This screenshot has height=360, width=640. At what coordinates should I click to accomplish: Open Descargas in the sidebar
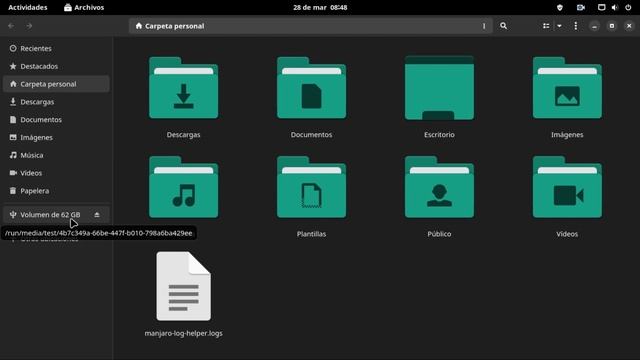[x=56, y=102]
